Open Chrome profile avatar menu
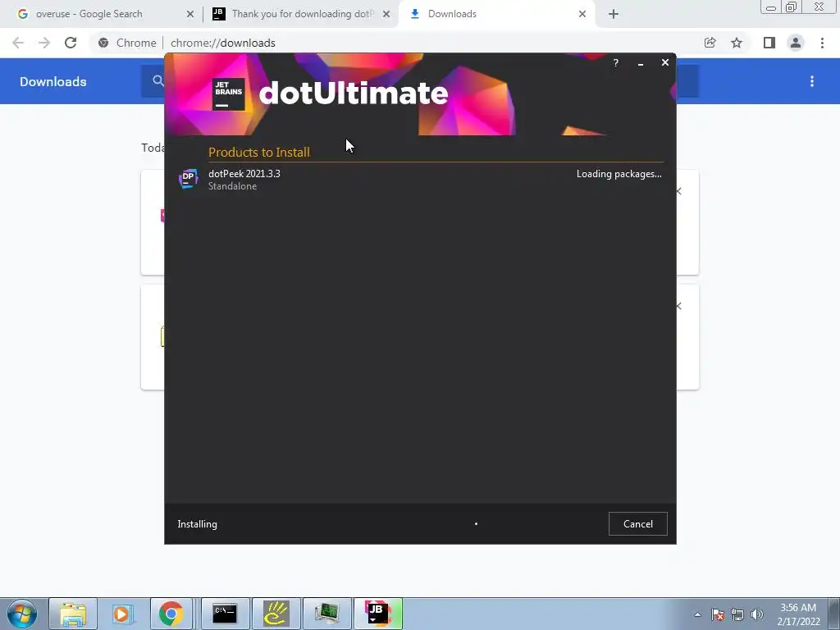 tap(796, 43)
